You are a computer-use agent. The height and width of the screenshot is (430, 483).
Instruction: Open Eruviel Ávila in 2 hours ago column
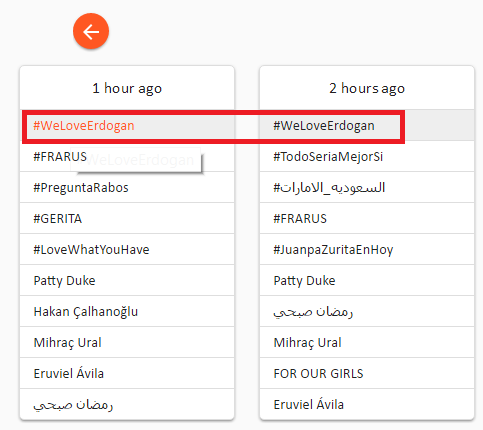[367, 404]
